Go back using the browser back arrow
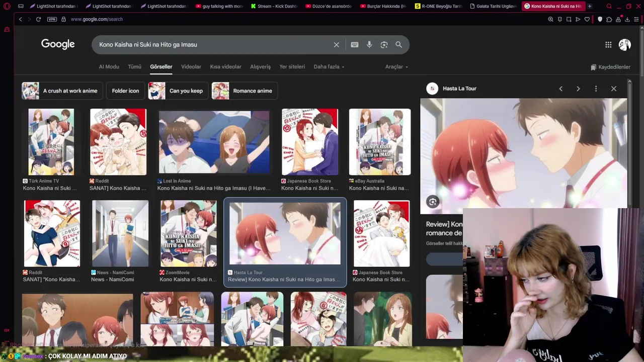 20,19
